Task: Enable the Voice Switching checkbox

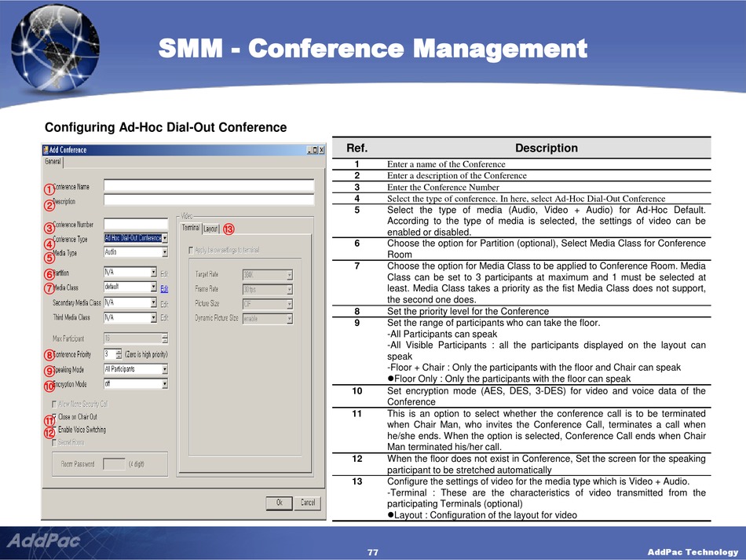Action: (54, 430)
